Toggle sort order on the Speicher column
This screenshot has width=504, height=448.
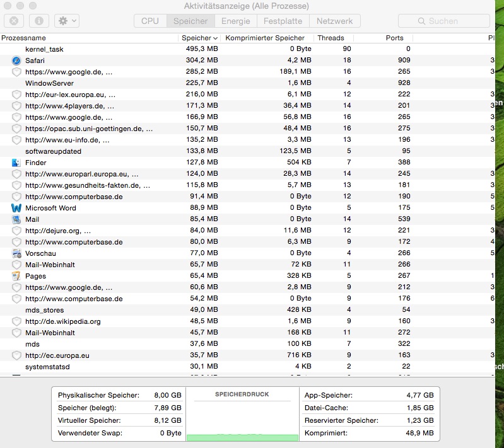[199, 38]
